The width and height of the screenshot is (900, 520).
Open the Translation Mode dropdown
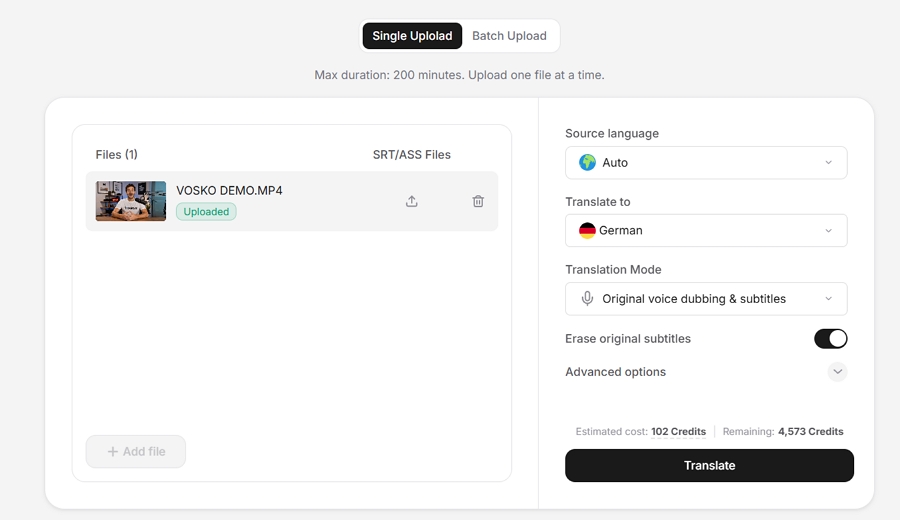tap(706, 298)
